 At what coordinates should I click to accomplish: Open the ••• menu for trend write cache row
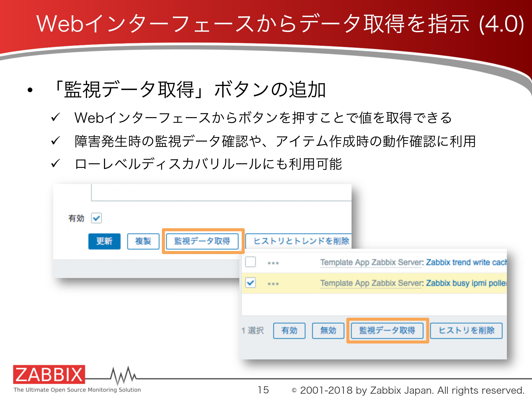(x=273, y=263)
